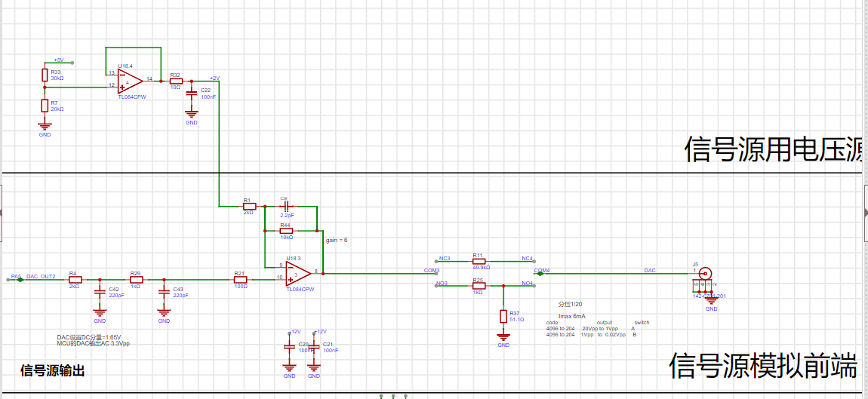
Task: Click the '分压1/20' annotation
Action: [x=570, y=305]
